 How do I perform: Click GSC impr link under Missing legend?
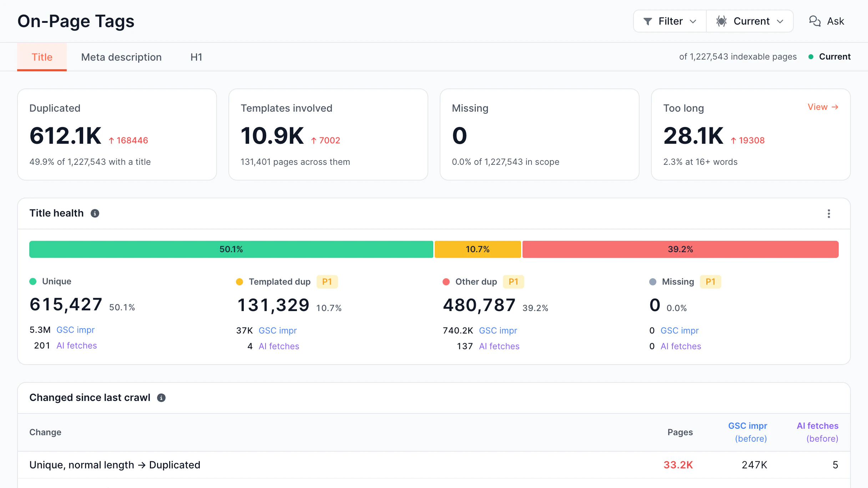[680, 331]
